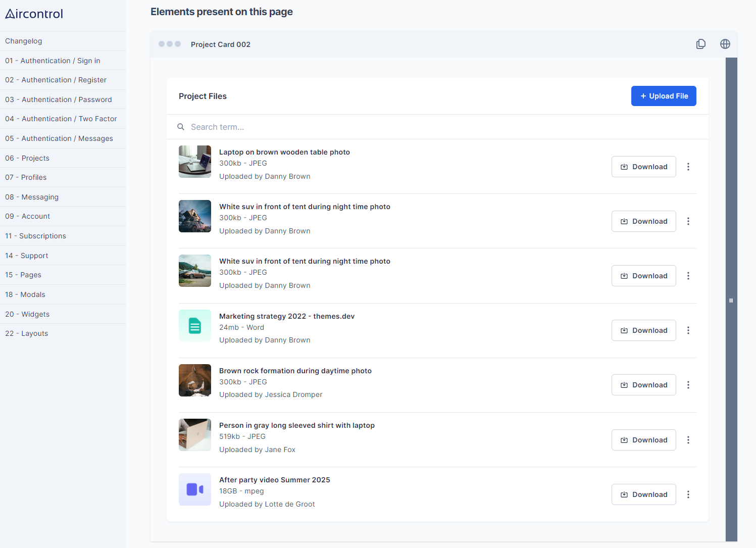The width and height of the screenshot is (756, 548).
Task: Download the Brown rock formation photo
Action: point(643,385)
